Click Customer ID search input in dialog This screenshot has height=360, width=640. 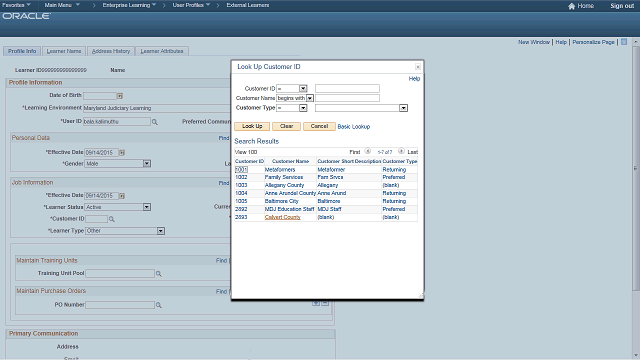347,89
